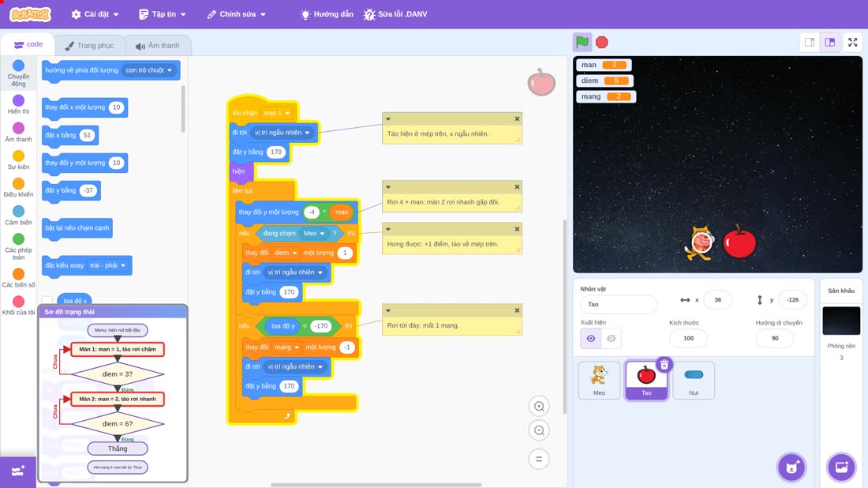
Task: Enter full screen stage mode
Action: tap(852, 42)
